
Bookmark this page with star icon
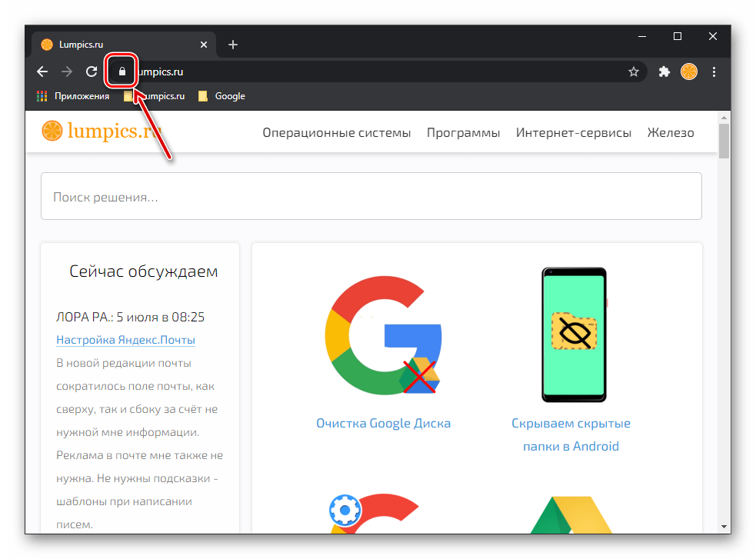pyautogui.click(x=634, y=72)
